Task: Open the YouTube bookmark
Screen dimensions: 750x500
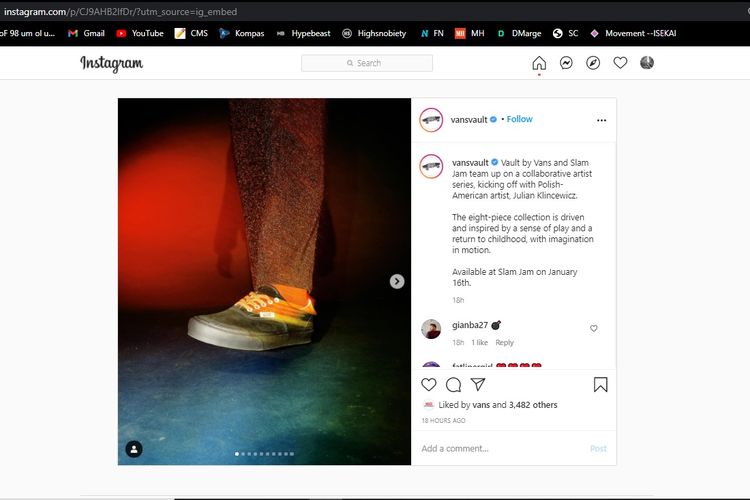Action: pos(139,33)
